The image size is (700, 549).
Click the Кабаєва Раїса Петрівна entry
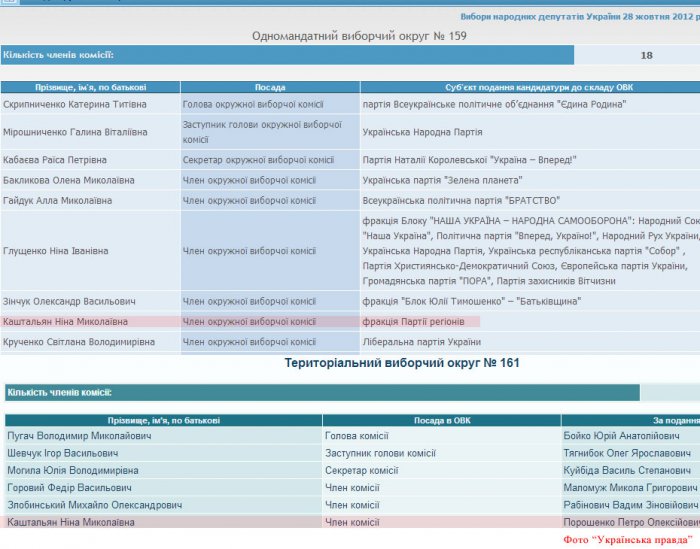[55, 160]
